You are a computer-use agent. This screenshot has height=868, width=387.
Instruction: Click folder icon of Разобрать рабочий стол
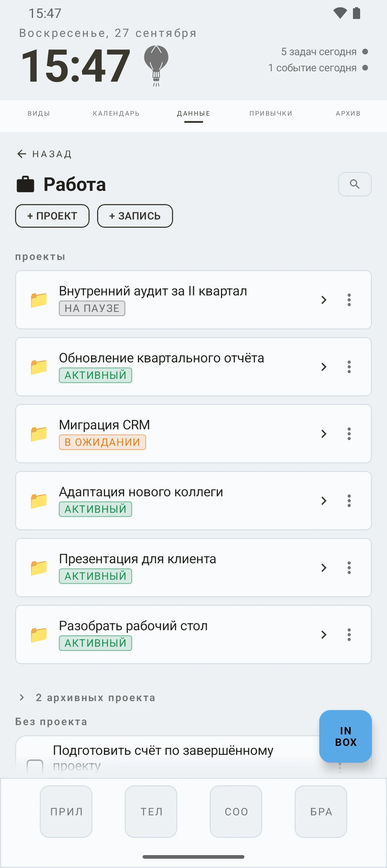[x=39, y=635]
